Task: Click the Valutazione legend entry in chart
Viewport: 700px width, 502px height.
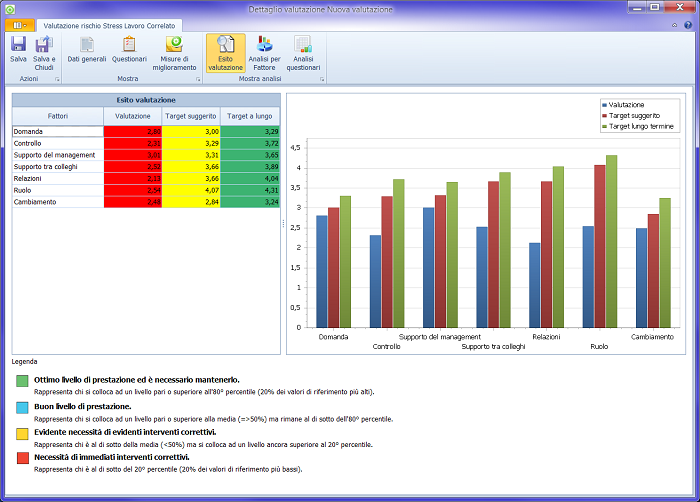Action: tap(626, 104)
